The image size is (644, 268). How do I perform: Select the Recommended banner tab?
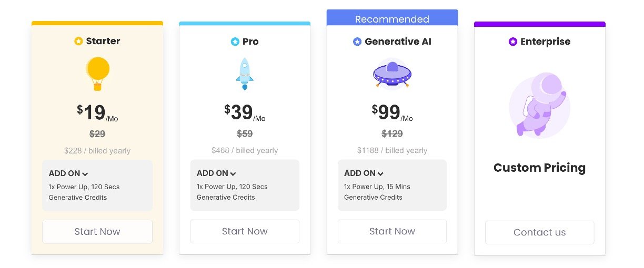pyautogui.click(x=392, y=19)
